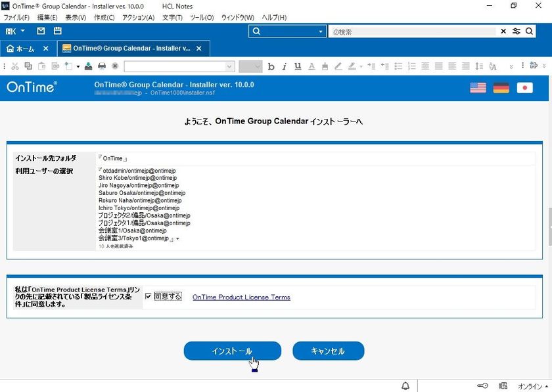
Task: Click the notification bell in status bar
Action: 405,386
